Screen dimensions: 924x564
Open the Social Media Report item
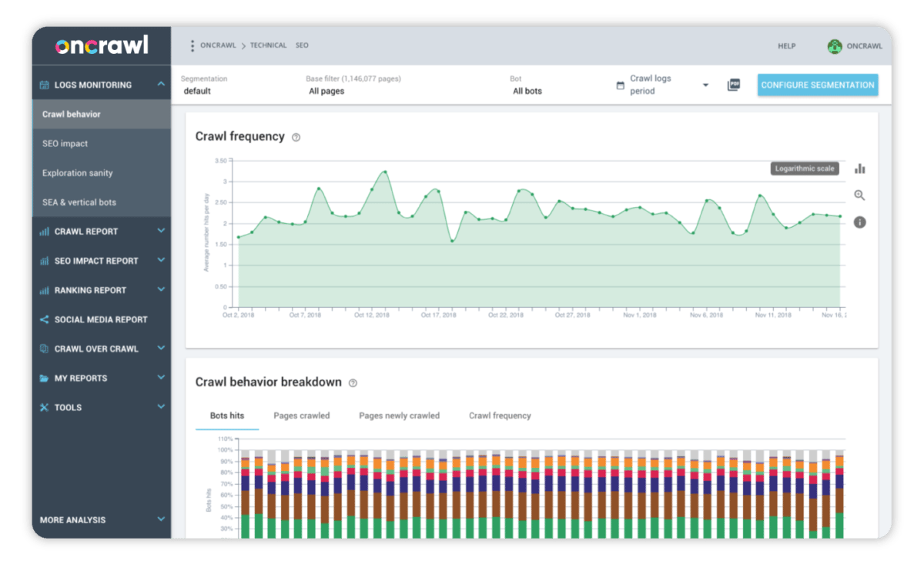tap(100, 319)
